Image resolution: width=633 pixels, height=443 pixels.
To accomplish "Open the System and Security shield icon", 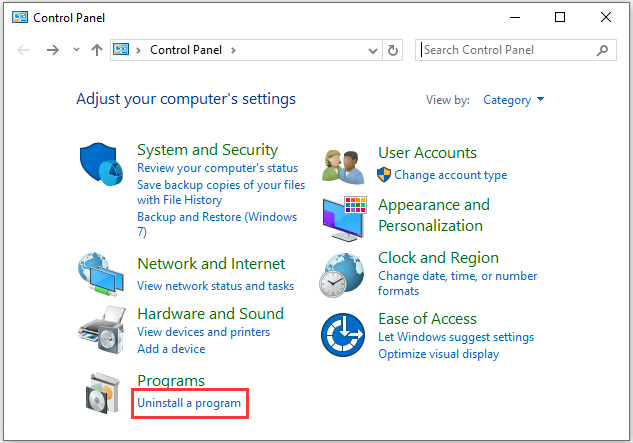I will (x=101, y=164).
